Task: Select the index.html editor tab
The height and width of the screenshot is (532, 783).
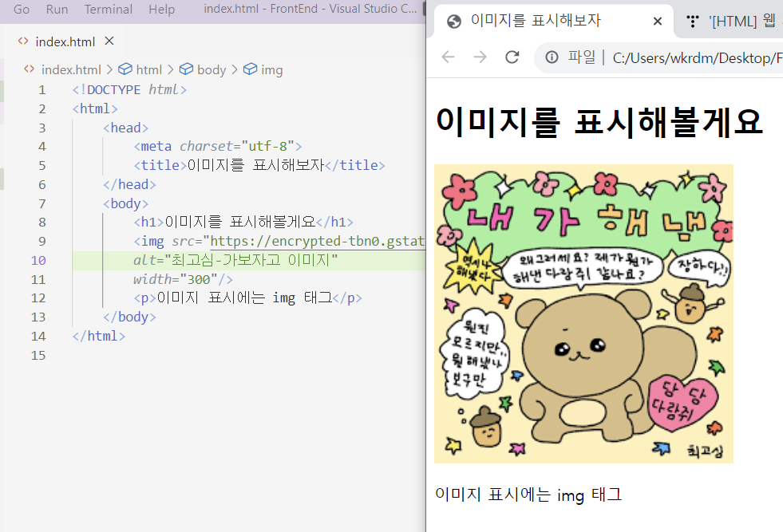Action: click(65, 42)
